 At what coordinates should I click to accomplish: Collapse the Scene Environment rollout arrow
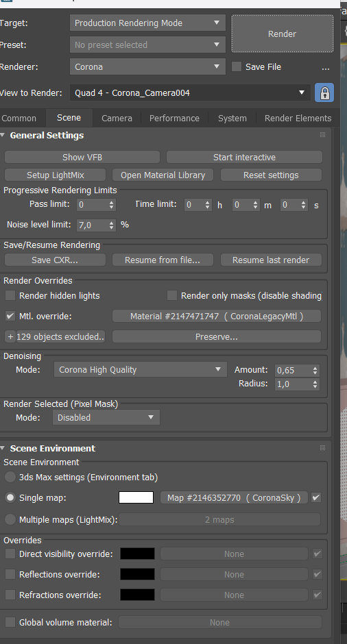point(3,448)
